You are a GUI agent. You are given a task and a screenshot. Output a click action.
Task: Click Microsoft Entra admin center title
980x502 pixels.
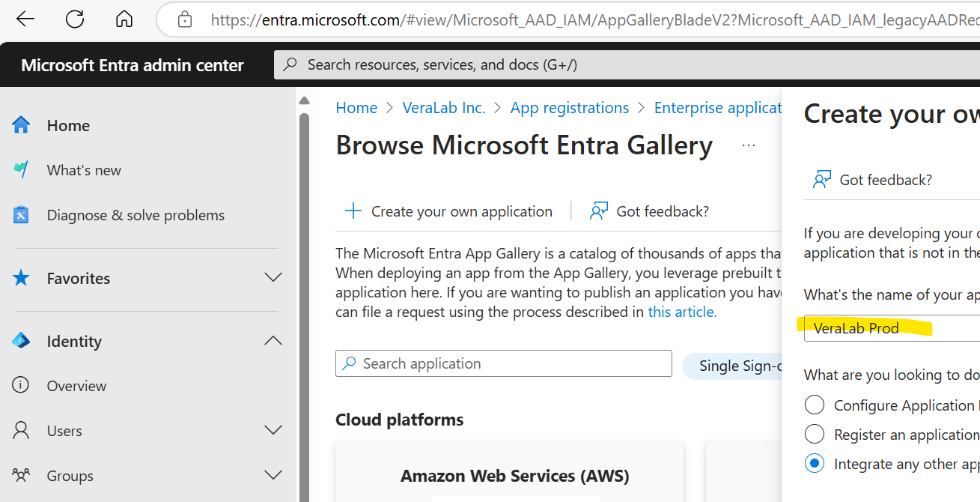[x=133, y=65]
